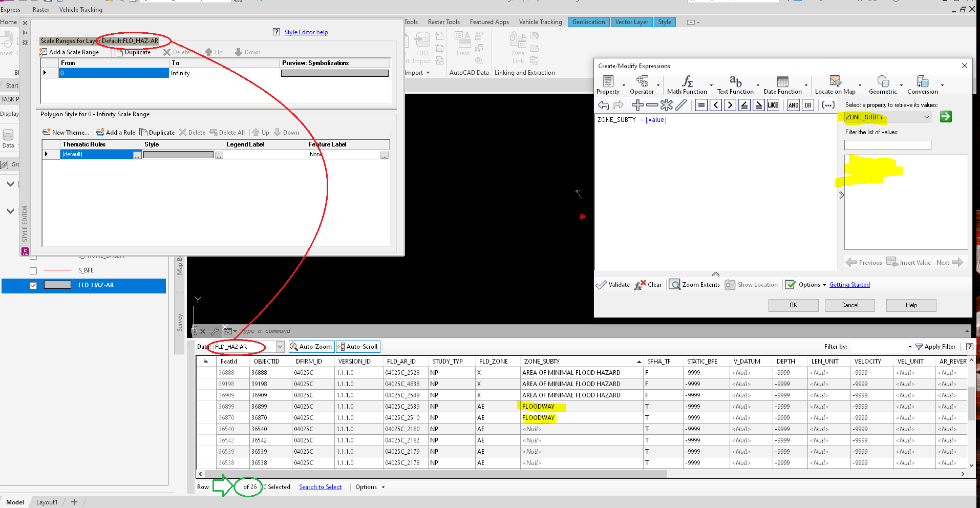Click the Cancel button in Expressions dialog

pos(849,305)
